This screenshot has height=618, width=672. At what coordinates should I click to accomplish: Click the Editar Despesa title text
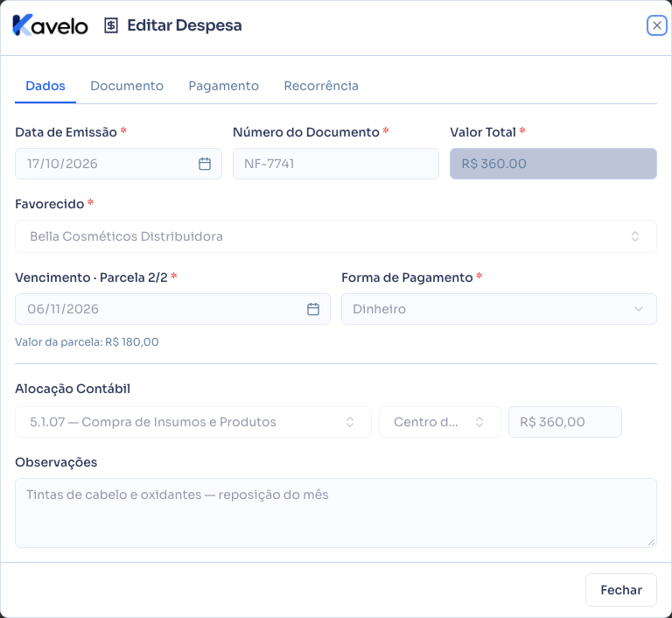[x=185, y=25]
